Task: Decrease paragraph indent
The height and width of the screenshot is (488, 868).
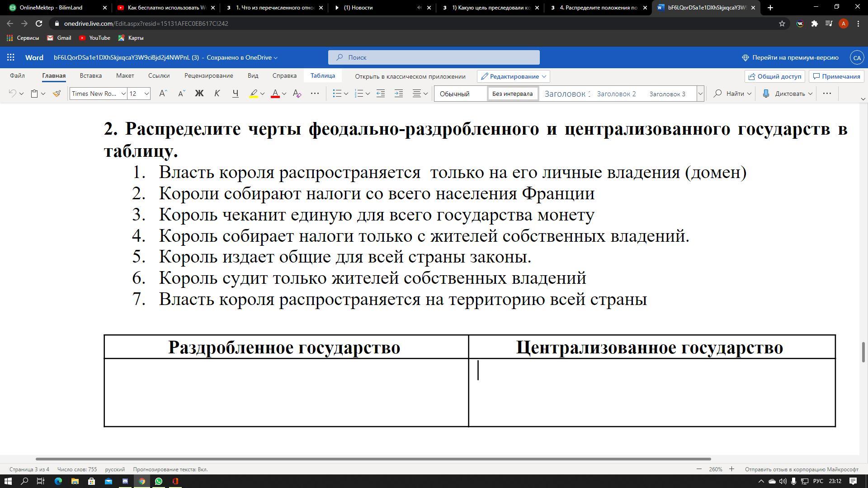Action: point(381,94)
